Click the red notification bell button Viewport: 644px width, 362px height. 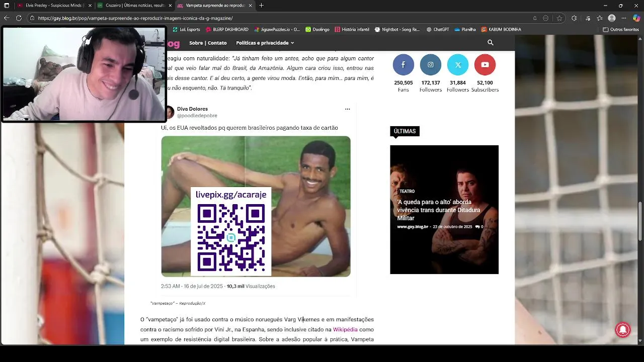click(623, 329)
